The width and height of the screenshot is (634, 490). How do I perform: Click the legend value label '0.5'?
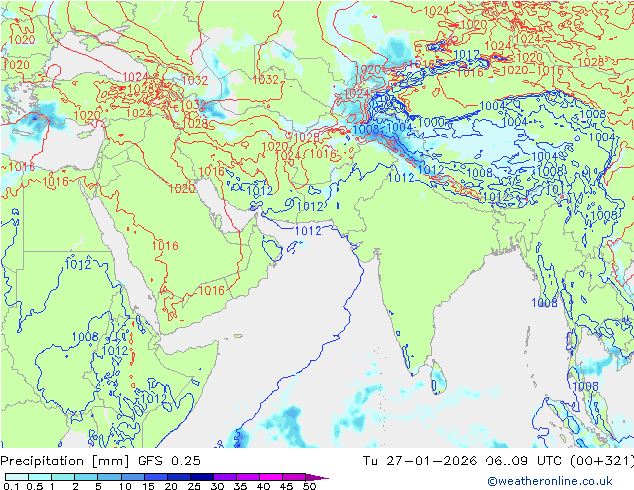(x=34, y=486)
